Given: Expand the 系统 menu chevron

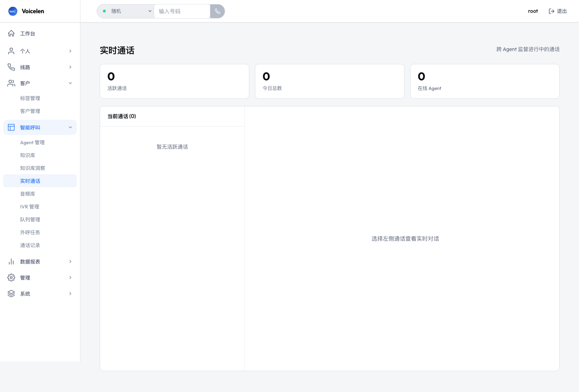Looking at the screenshot, I should (x=70, y=294).
